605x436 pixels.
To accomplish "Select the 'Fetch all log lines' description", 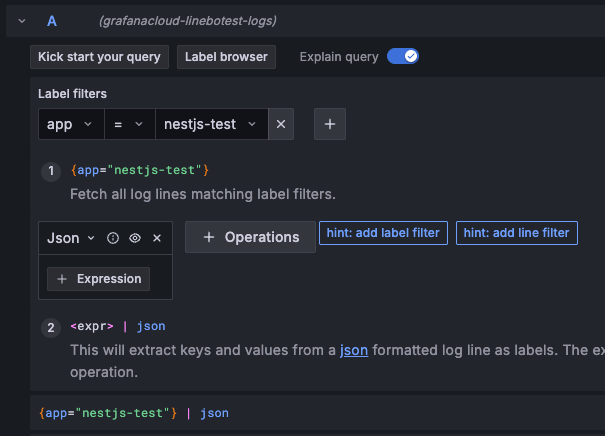I will tap(203, 194).
